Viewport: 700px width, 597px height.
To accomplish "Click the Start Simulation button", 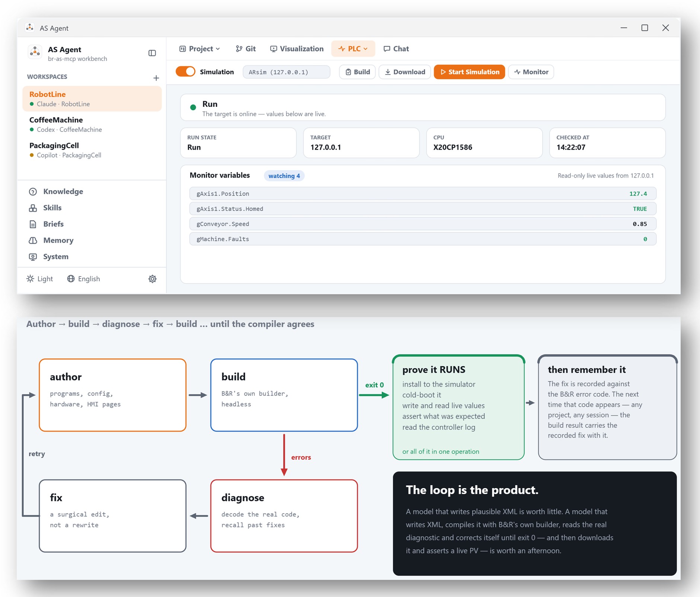I will click(x=469, y=72).
